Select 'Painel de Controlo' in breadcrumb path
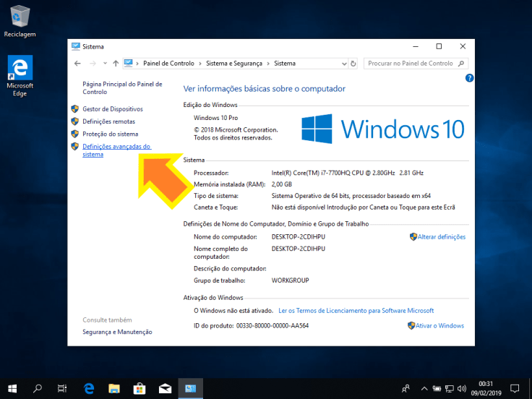 tap(170, 64)
